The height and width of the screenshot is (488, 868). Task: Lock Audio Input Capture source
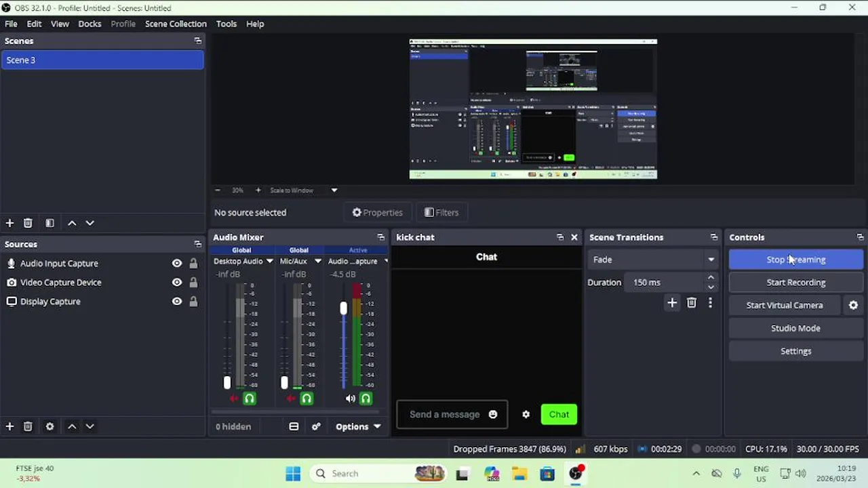point(193,263)
